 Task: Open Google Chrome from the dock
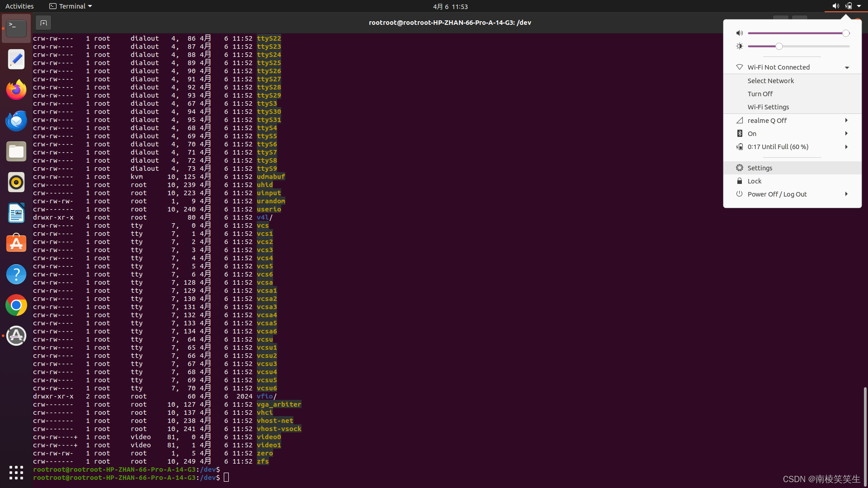coord(16,305)
